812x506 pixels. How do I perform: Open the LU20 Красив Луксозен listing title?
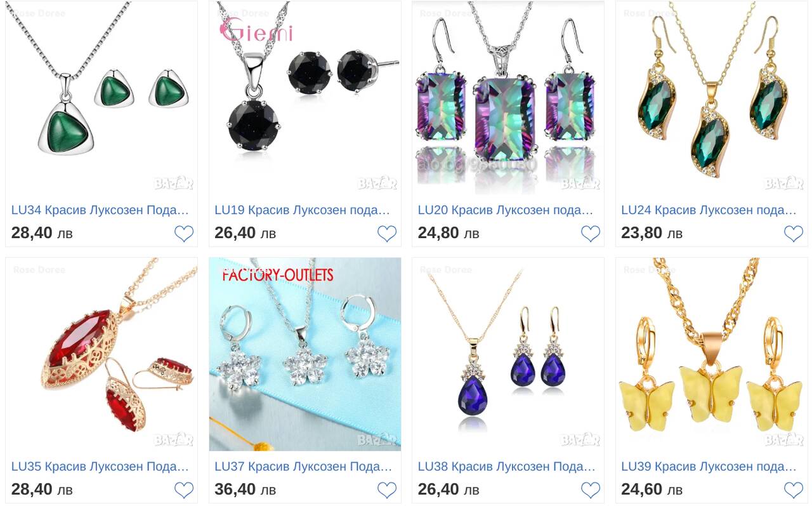(506, 210)
